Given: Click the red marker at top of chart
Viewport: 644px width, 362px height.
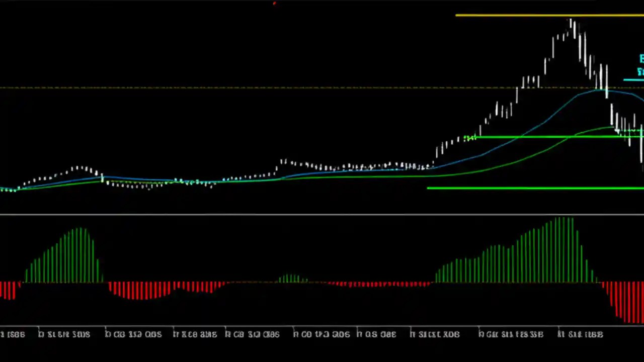Looking at the screenshot, I should [x=274, y=4].
